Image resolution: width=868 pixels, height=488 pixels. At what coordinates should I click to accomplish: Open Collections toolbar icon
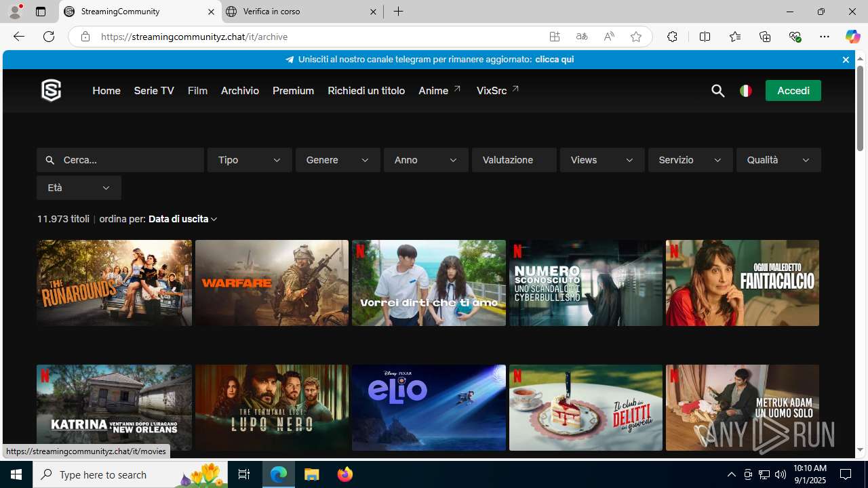pos(765,37)
